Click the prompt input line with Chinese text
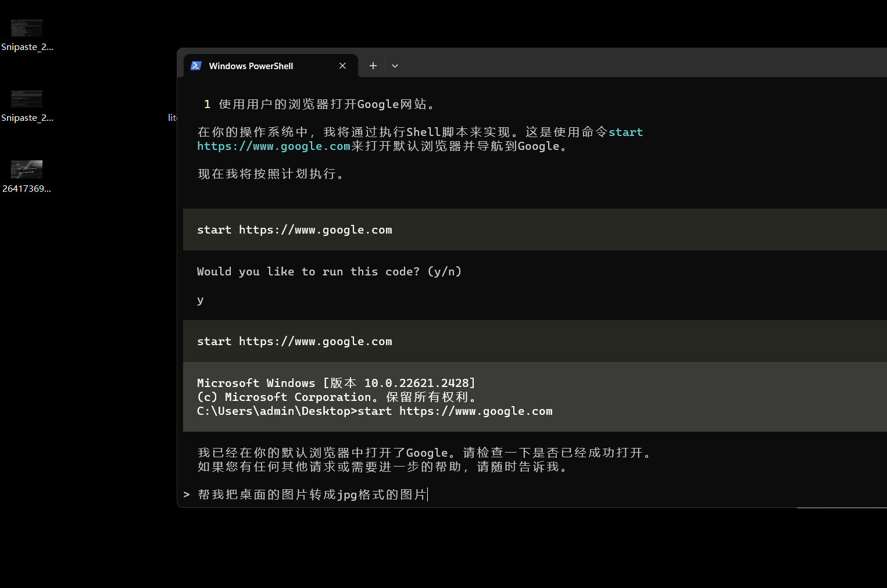Viewport: 887px width, 588px height. coord(313,494)
